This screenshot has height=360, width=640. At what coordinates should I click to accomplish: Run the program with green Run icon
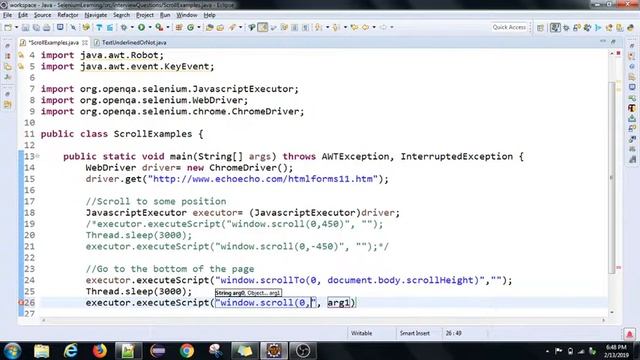(142, 27)
